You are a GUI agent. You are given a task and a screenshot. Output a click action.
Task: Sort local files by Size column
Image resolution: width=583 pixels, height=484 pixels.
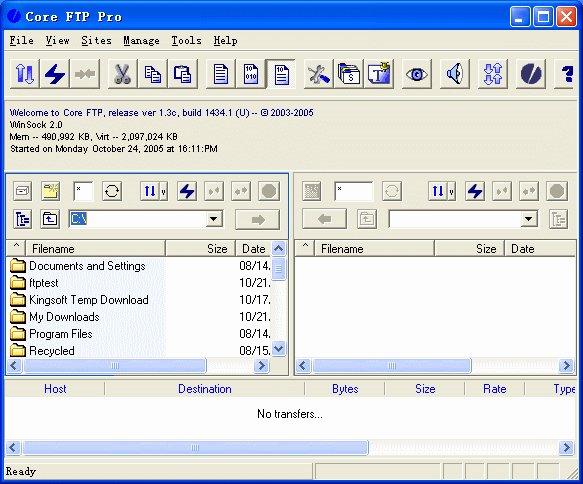click(x=201, y=249)
